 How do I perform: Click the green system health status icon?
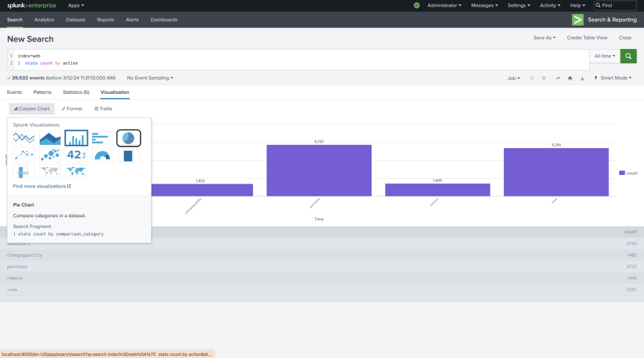(417, 5)
